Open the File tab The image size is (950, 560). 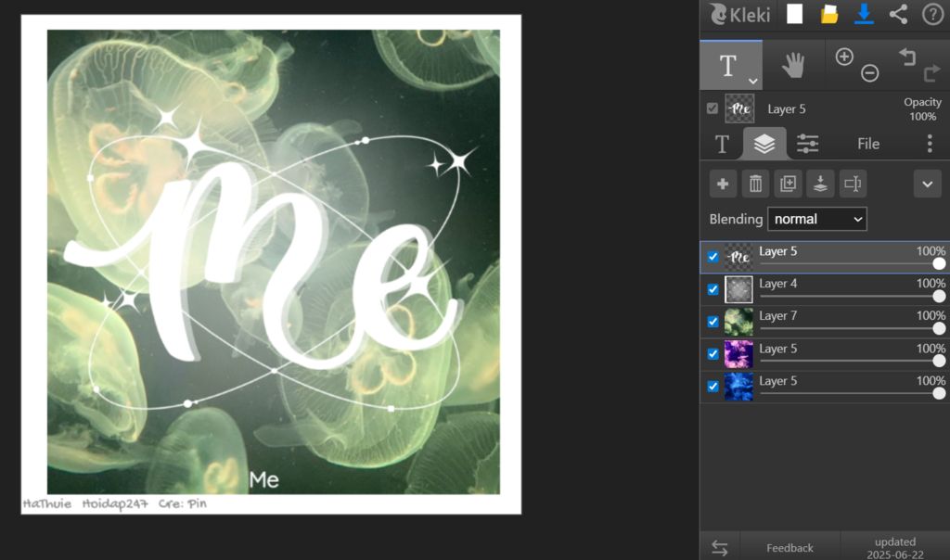point(868,144)
